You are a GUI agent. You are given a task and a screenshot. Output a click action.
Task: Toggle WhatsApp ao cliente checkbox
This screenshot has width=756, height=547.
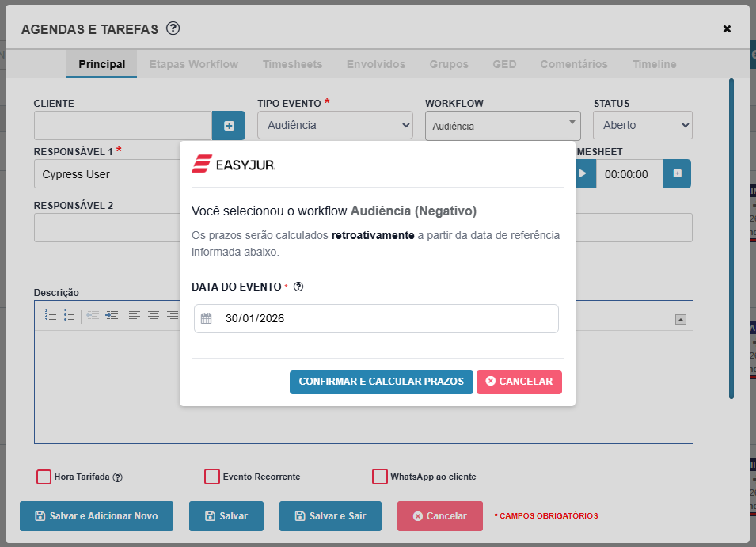pos(379,477)
